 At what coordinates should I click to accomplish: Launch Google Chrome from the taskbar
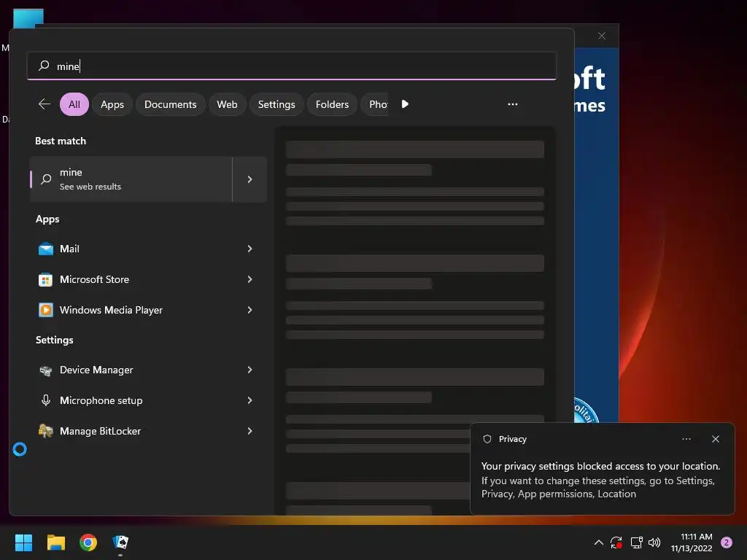(88, 542)
